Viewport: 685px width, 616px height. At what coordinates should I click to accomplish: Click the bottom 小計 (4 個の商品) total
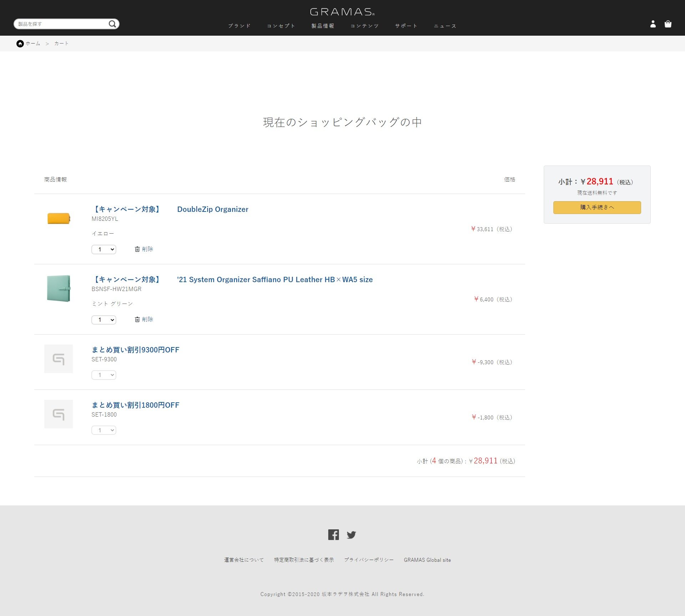coord(466,461)
